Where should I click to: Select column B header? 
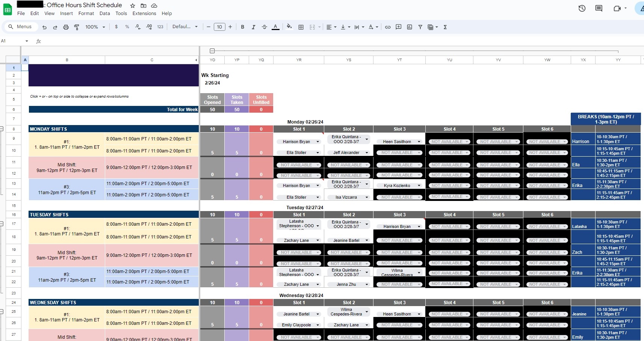click(67, 60)
